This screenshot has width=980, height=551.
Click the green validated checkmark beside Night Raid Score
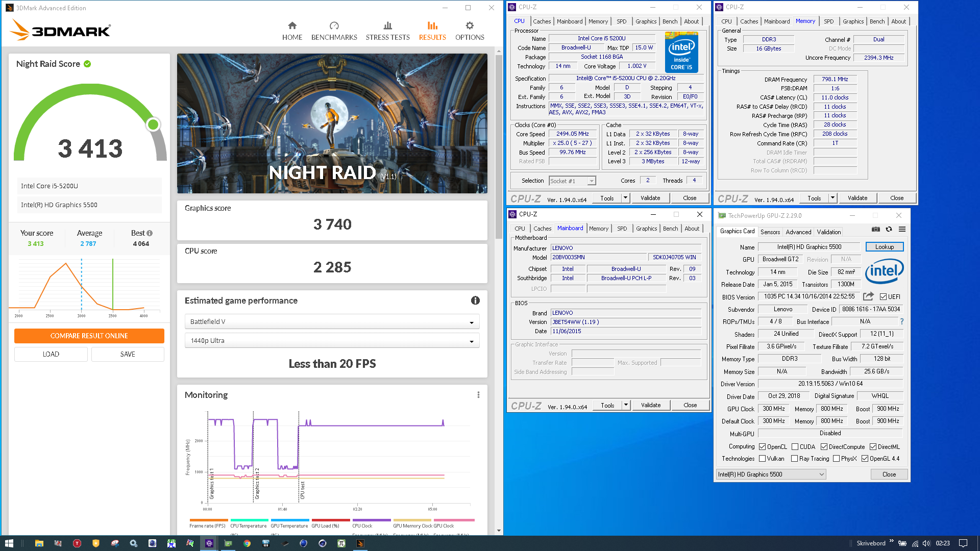pyautogui.click(x=87, y=64)
